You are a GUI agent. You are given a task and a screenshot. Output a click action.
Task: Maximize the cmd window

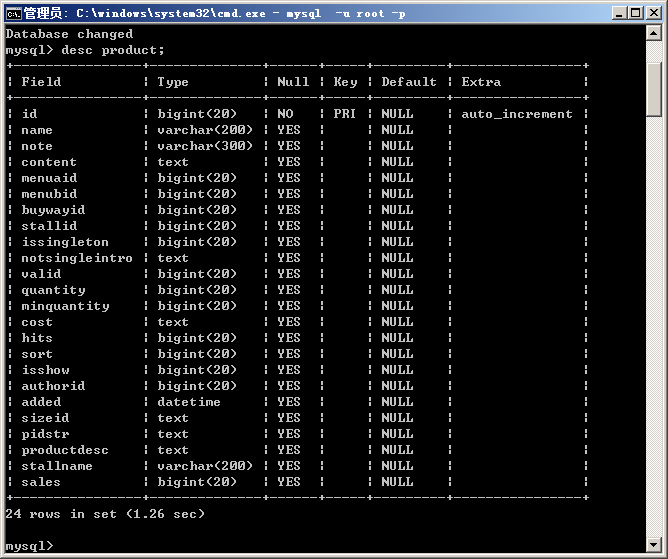pyautogui.click(x=635, y=13)
